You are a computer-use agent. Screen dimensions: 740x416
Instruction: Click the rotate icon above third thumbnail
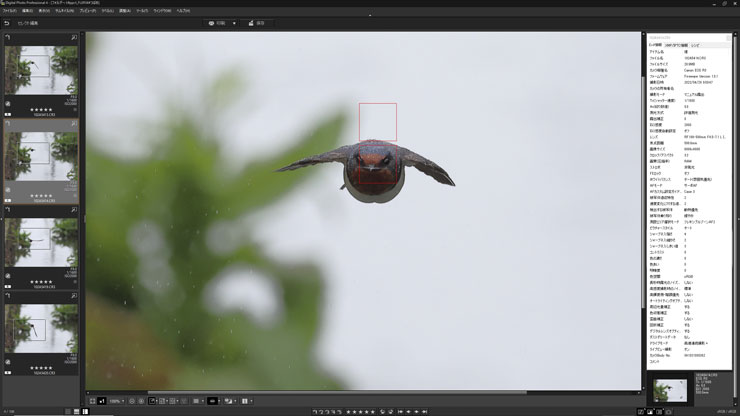pos(8,210)
